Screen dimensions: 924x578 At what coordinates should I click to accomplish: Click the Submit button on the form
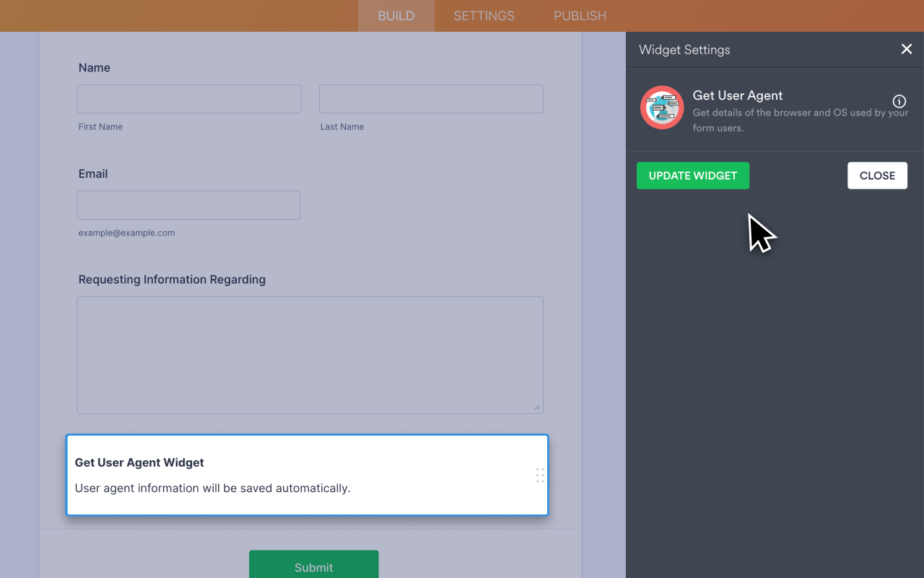(x=313, y=567)
